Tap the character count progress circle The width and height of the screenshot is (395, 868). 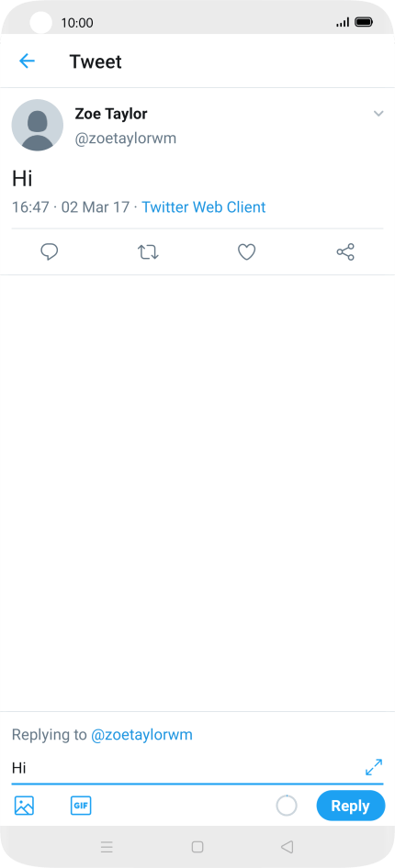(287, 806)
